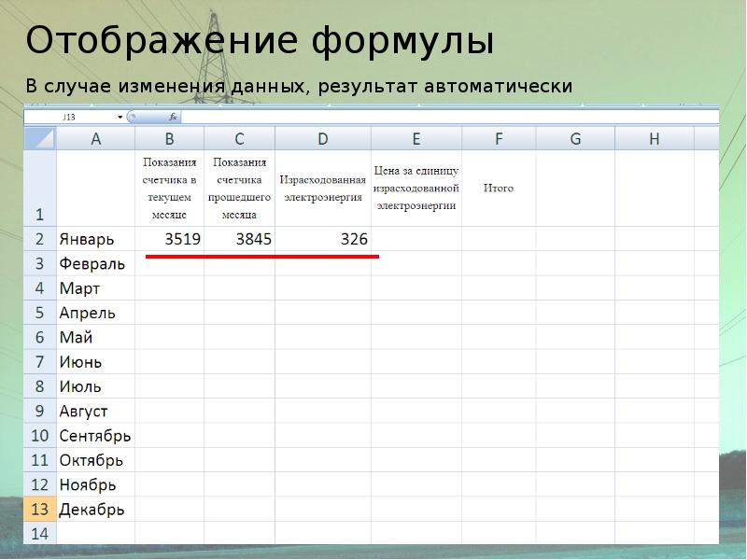Select column A header
The image size is (747, 560).
[x=95, y=139]
